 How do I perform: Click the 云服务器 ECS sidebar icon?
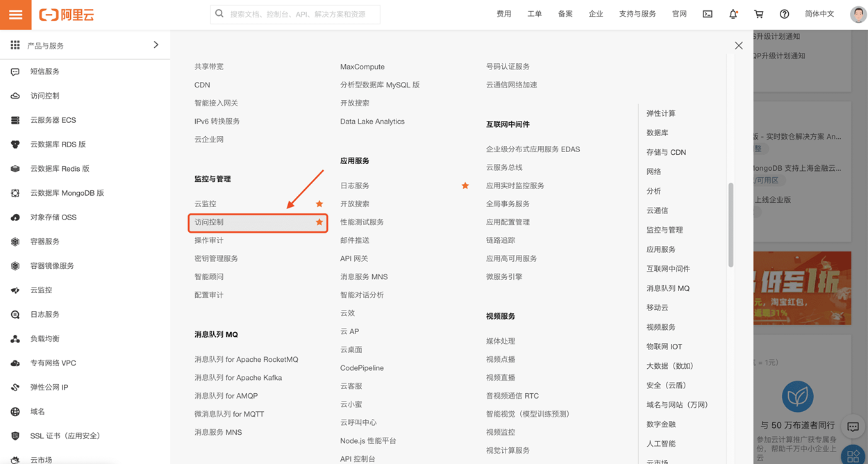(x=15, y=120)
